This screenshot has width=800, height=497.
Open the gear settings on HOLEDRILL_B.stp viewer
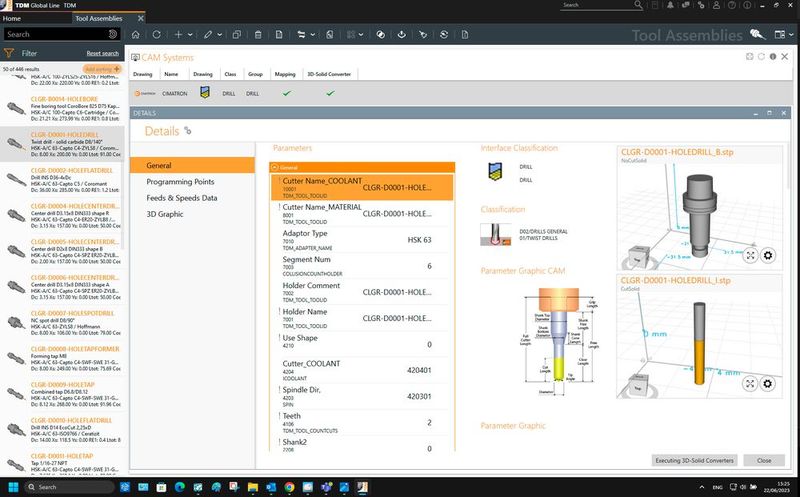click(768, 255)
